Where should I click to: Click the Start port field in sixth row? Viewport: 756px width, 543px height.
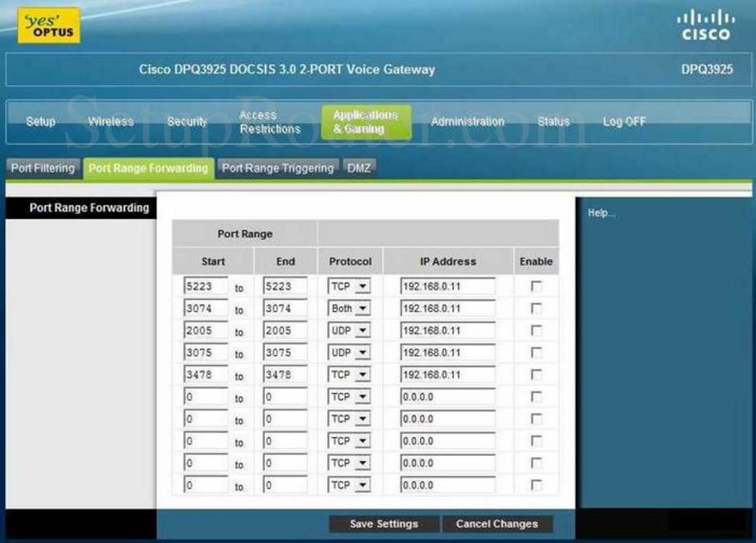205,397
